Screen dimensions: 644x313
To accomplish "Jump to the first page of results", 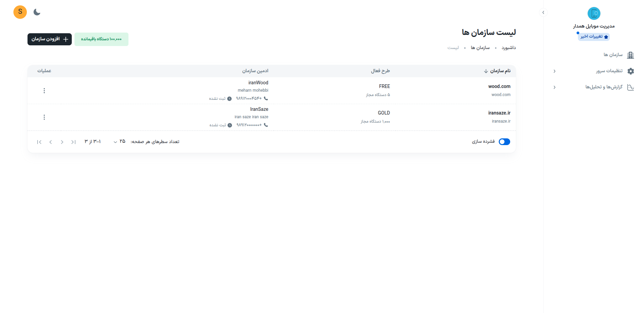I will (x=73, y=142).
